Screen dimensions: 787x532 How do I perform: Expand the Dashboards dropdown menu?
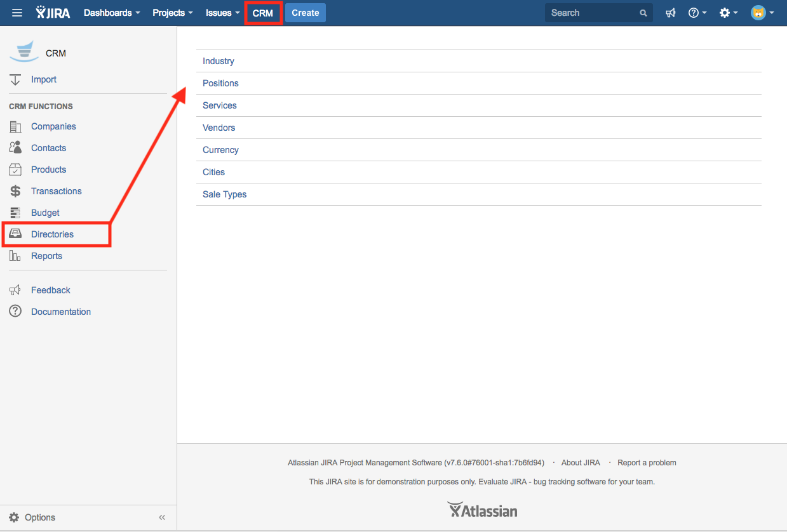[x=112, y=13]
